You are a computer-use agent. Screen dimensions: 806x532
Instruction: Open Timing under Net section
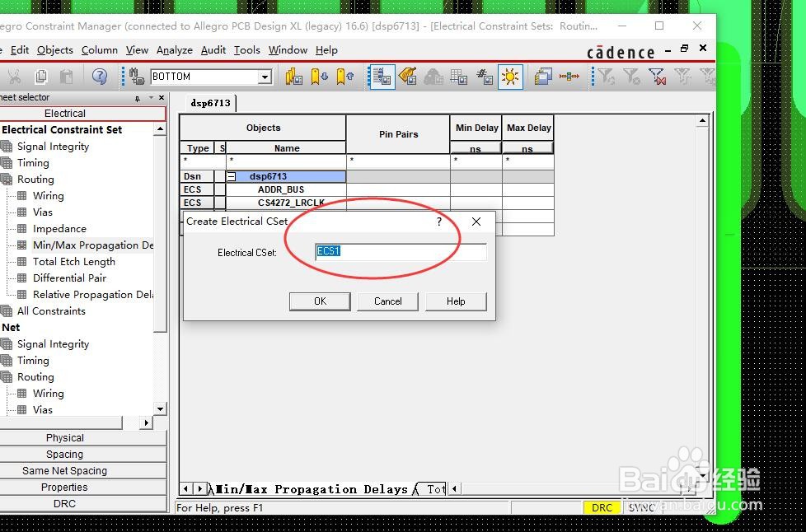33,361
